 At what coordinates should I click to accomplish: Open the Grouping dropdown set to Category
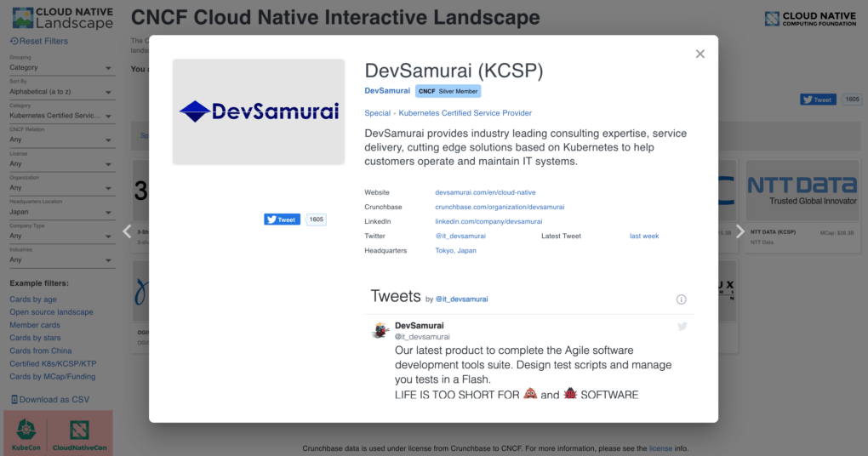(x=61, y=67)
